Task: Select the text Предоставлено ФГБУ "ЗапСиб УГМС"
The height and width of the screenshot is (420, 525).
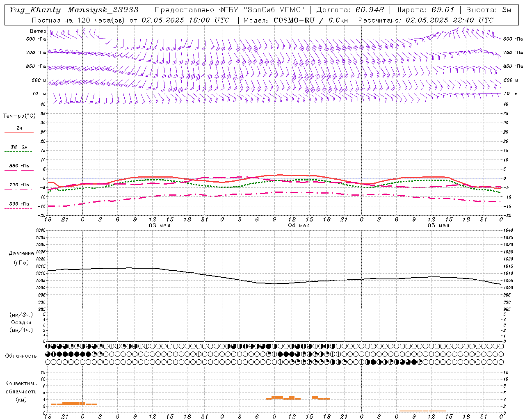Action: click(229, 10)
